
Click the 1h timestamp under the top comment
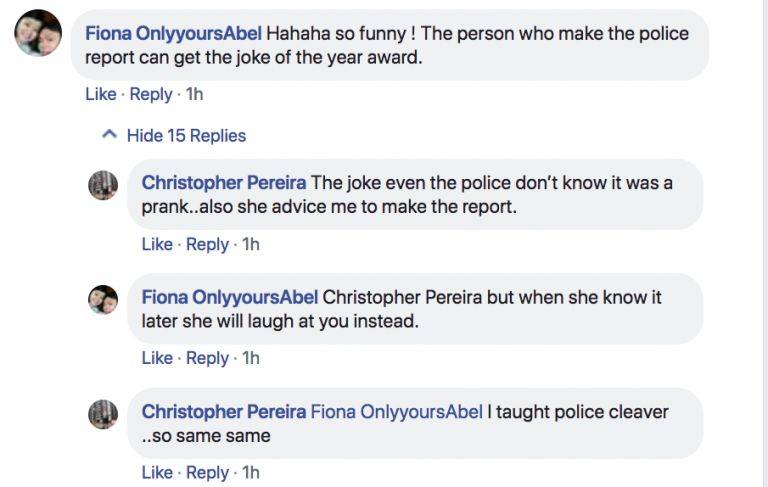194,94
